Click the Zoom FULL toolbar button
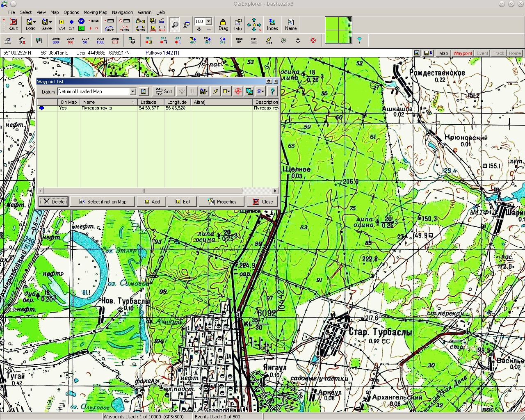Image resolution: width=525 pixels, height=420 pixels. (100, 40)
